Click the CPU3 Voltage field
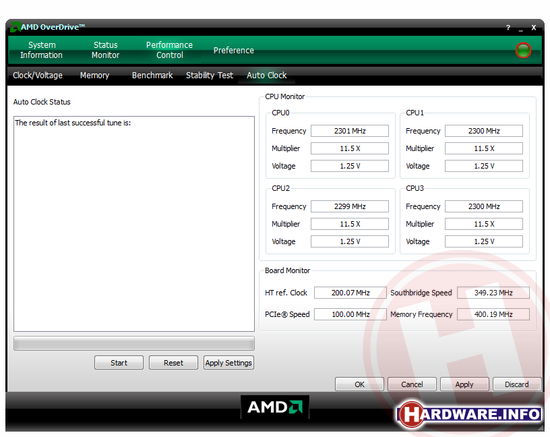Viewport: 550px width, 437px height. point(484,242)
